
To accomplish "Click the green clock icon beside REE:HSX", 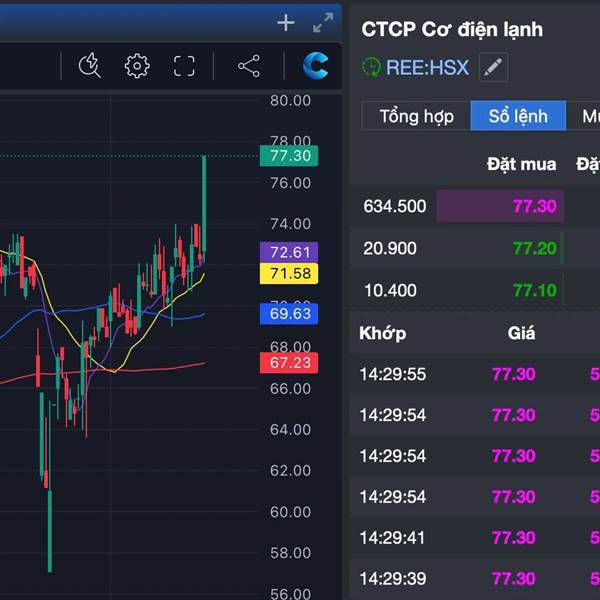I will tap(371, 67).
